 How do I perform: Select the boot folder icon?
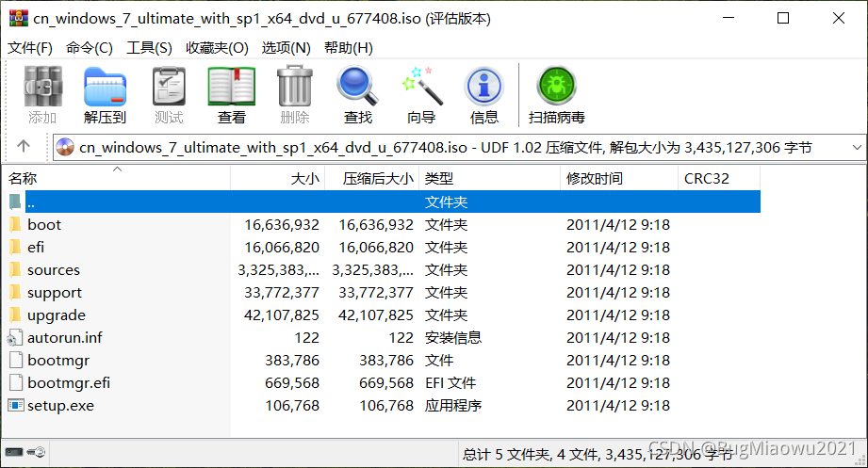pyautogui.click(x=15, y=225)
